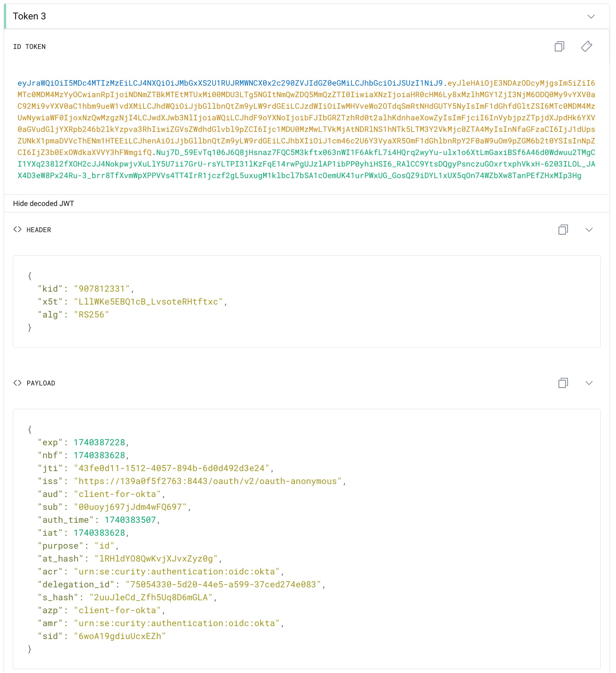Screen dimensions: 616x673
Task: Copy the decoded JWT payload contents
Action: 563,383
